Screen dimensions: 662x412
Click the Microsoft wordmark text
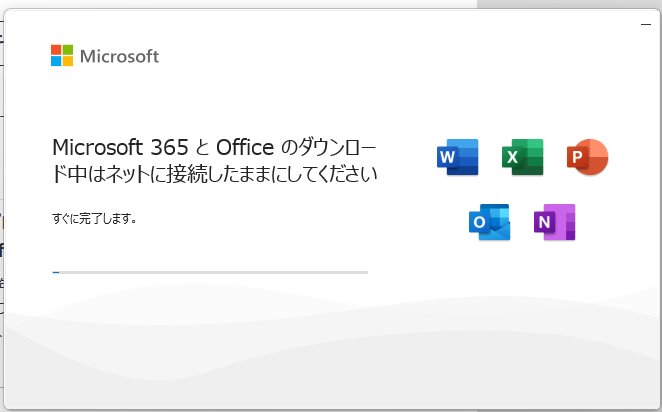point(119,56)
